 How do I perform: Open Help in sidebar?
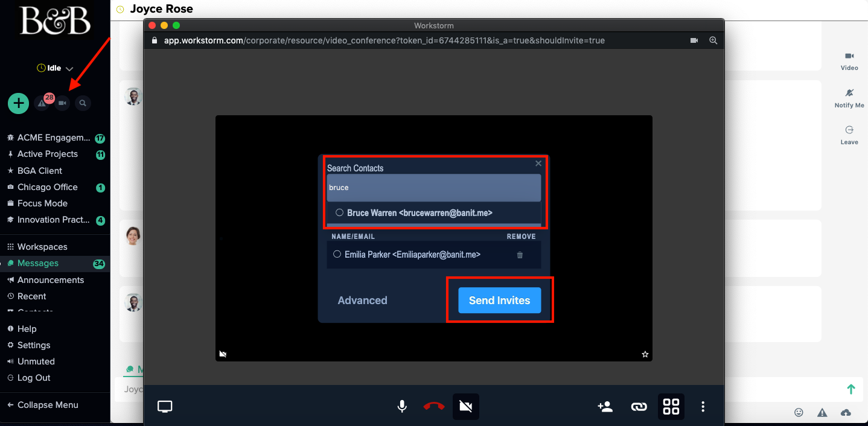tap(27, 329)
